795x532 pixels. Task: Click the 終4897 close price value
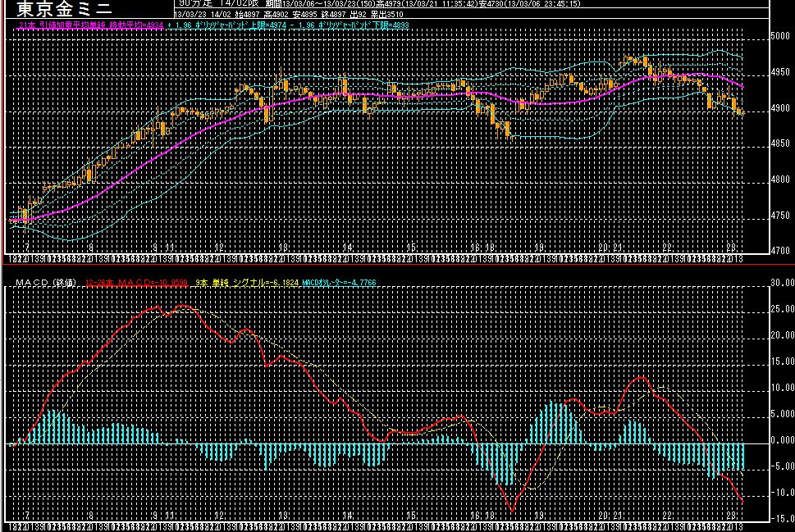336,14
